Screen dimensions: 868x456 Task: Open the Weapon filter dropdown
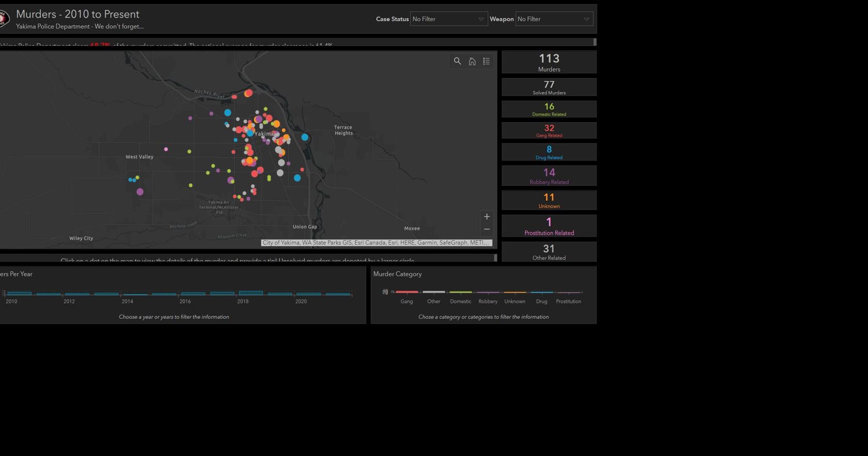[553, 19]
